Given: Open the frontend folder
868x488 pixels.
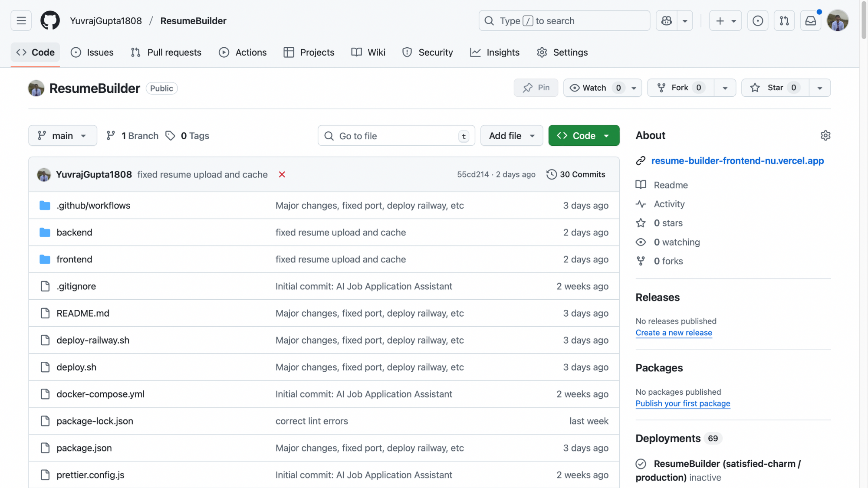Looking at the screenshot, I should (74, 259).
